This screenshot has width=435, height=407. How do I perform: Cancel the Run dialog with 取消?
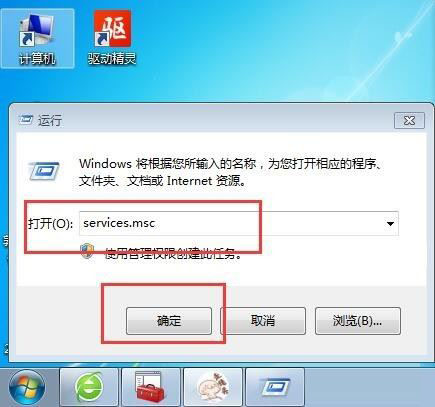coord(263,321)
